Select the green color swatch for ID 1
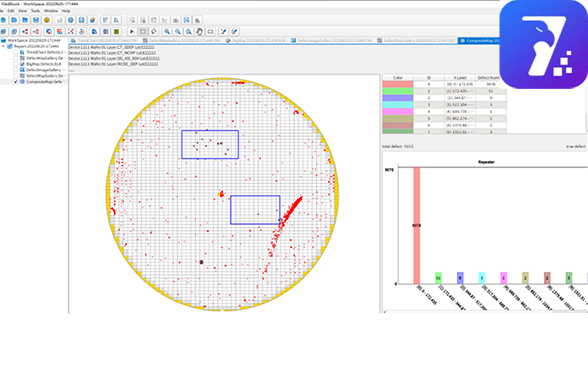 (x=398, y=91)
